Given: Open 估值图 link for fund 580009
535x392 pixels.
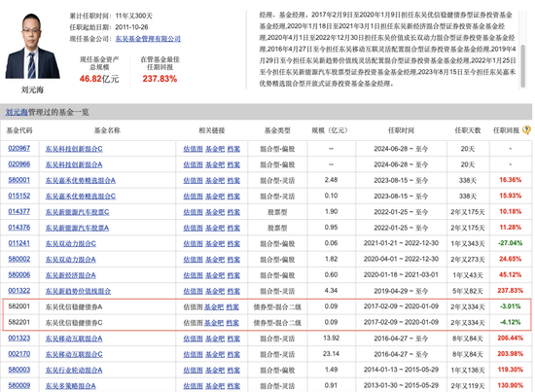Looking at the screenshot, I should 194,386.
